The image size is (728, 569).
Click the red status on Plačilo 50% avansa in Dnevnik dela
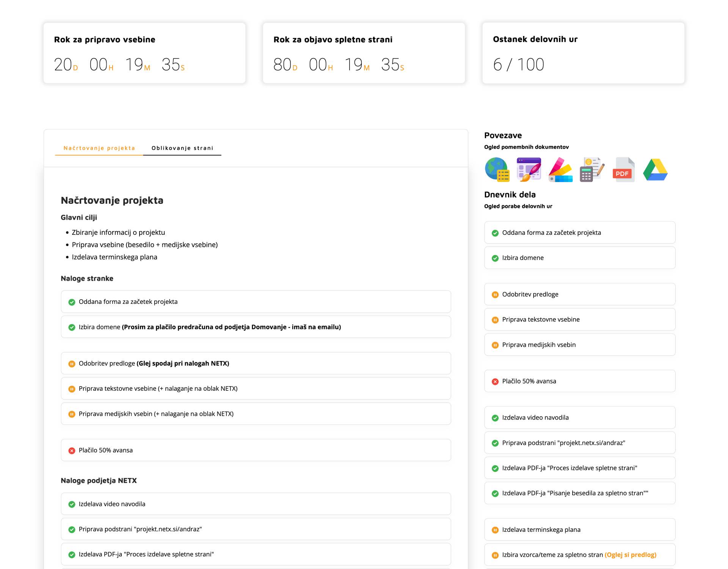tap(495, 382)
